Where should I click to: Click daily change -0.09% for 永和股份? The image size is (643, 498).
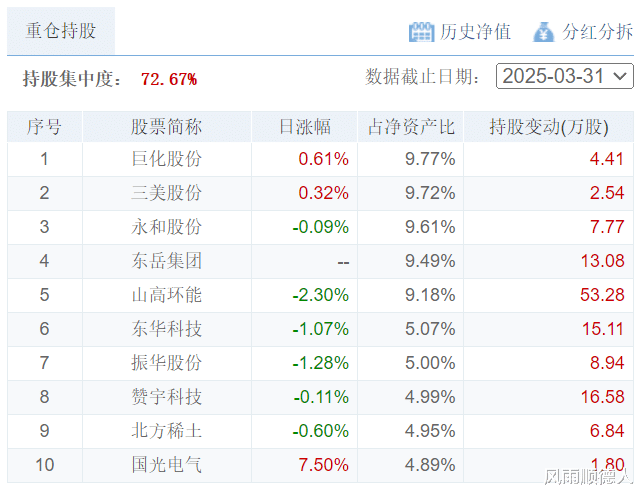coord(320,227)
